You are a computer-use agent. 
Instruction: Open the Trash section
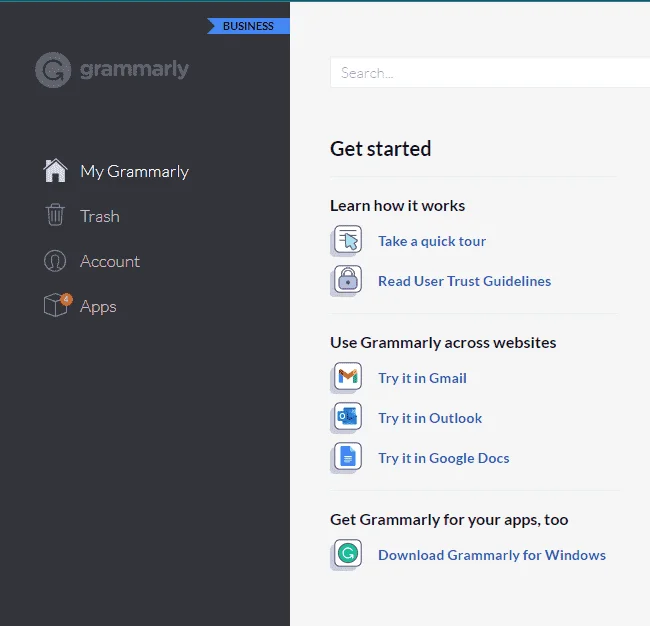[100, 216]
